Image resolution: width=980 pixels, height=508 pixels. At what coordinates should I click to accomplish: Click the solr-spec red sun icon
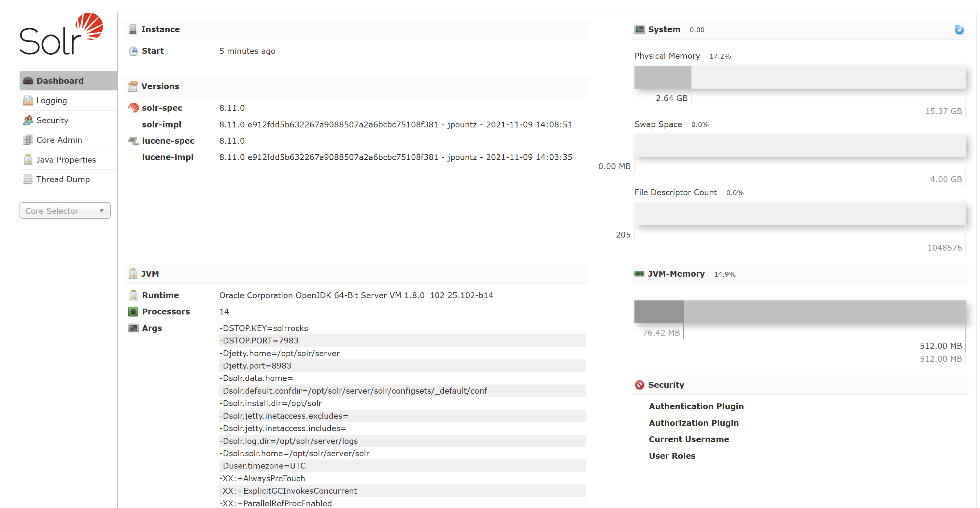click(x=133, y=108)
